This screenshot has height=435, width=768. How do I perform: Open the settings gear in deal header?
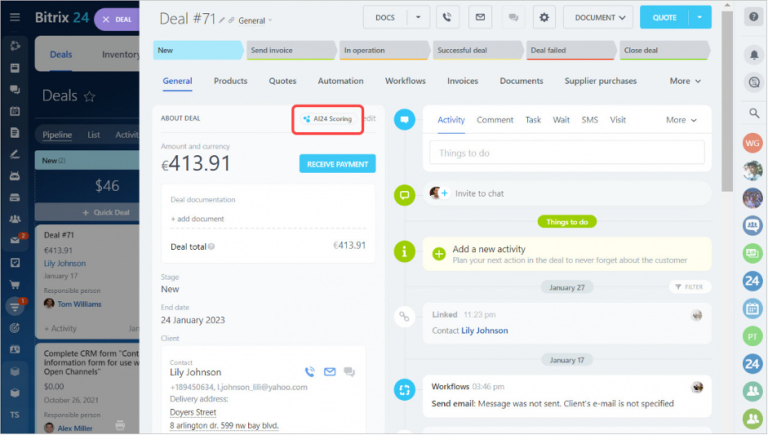544,18
